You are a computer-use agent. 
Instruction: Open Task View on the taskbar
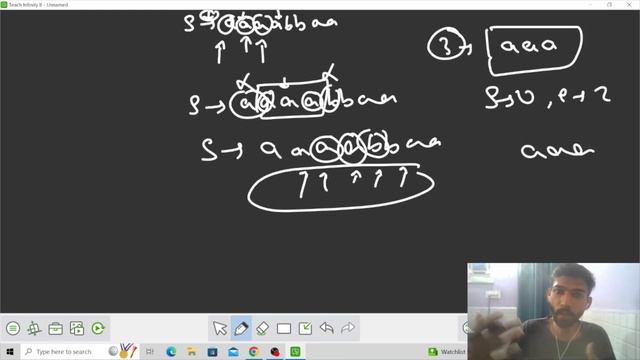[x=150, y=351]
